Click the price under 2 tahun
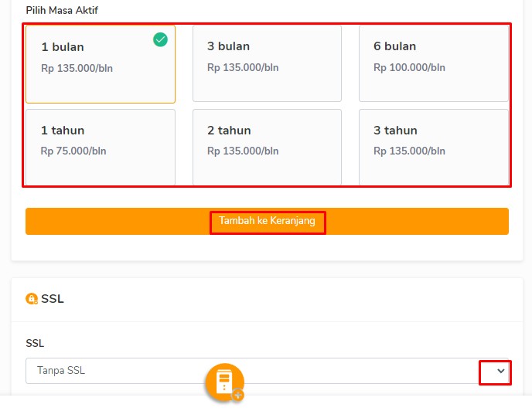The width and height of the screenshot is (532, 411). 243,151
